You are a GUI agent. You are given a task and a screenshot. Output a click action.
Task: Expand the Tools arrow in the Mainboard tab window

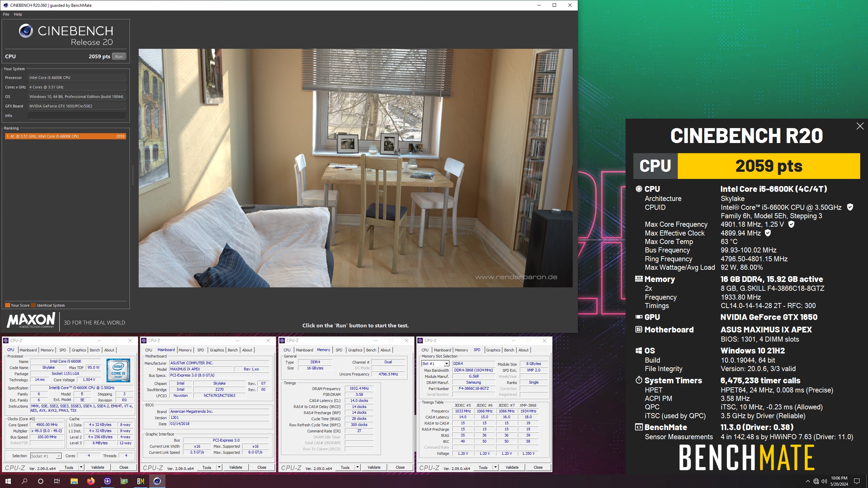[x=219, y=467]
